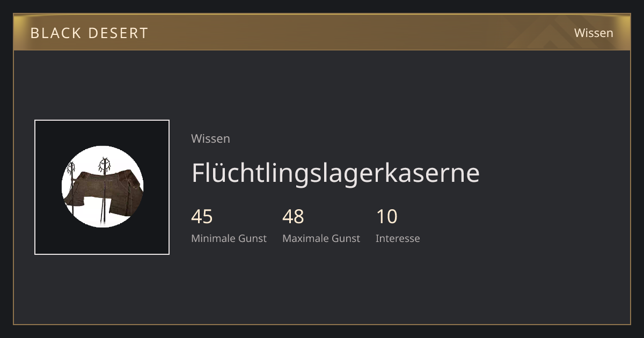
Task: Open the Wissen link in the header
Action: (x=594, y=33)
